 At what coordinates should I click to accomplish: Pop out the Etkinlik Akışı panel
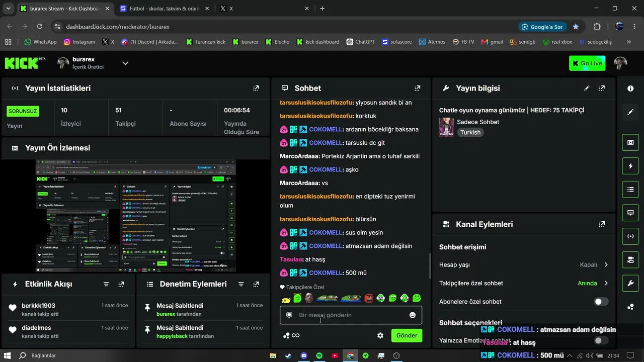(x=121, y=284)
